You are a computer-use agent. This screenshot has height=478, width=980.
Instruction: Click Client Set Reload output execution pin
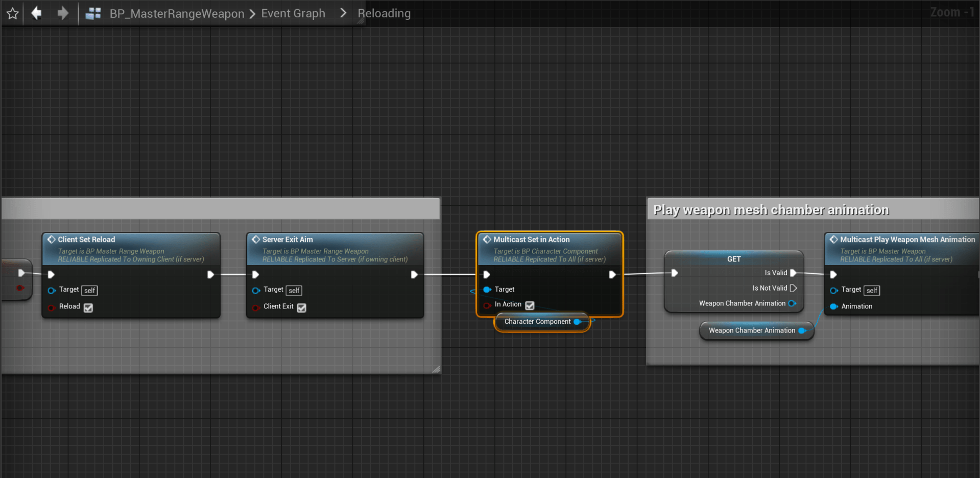coord(210,275)
